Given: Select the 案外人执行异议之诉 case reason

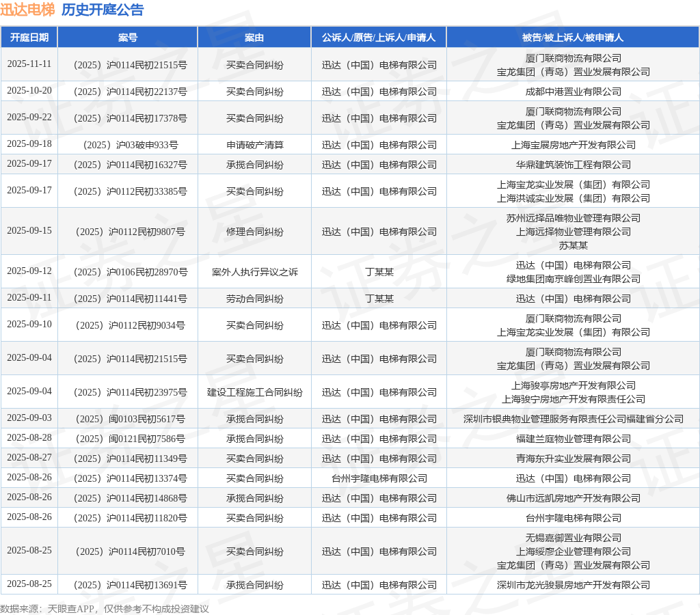Looking at the screenshot, I should (x=254, y=271).
